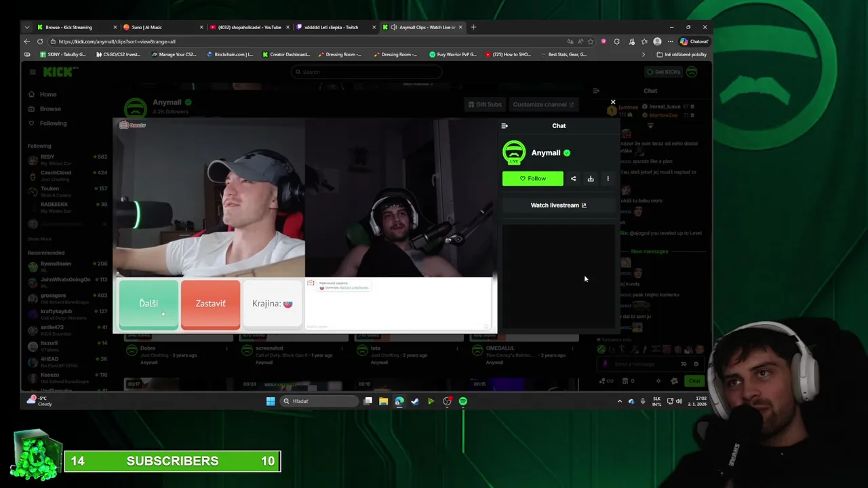Open Spotify from taskbar
The image size is (868, 488).
(463, 401)
